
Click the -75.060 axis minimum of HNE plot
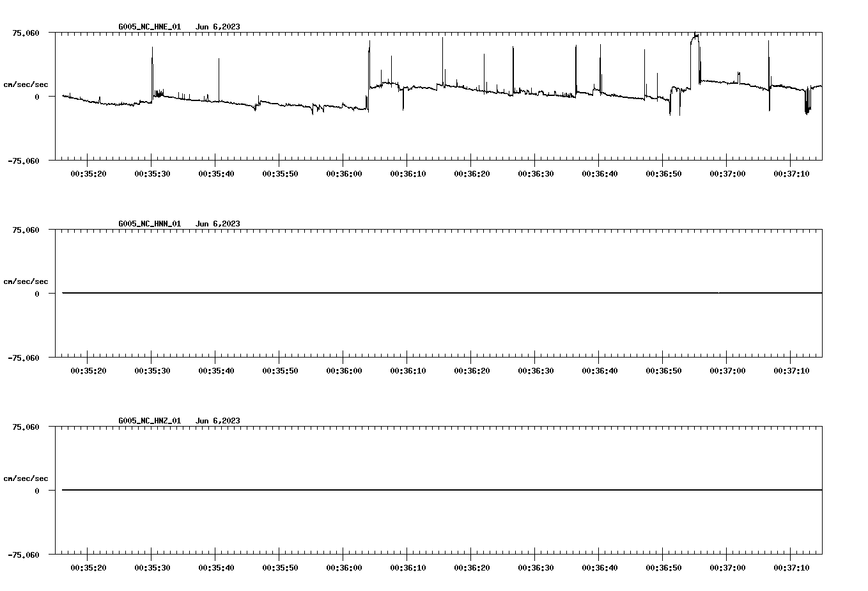click(x=24, y=161)
